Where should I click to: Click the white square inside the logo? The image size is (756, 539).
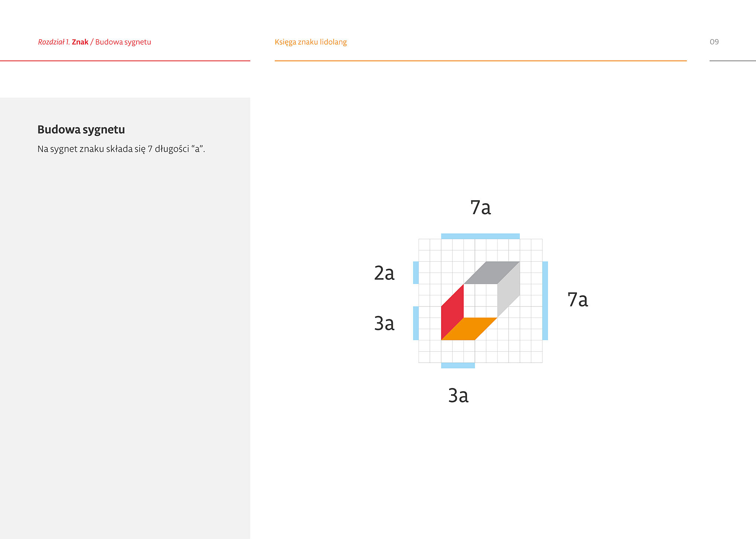pyautogui.click(x=480, y=301)
